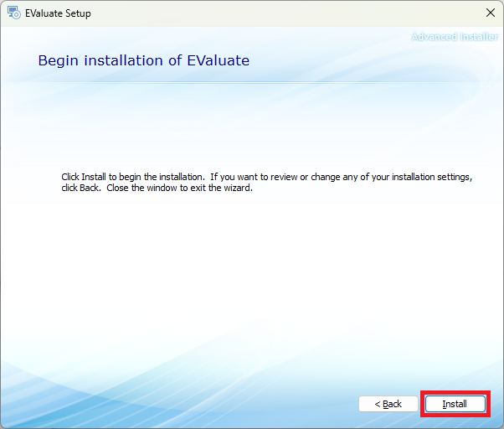Close the EValuate Setup window
The width and height of the screenshot is (504, 429).
point(490,13)
